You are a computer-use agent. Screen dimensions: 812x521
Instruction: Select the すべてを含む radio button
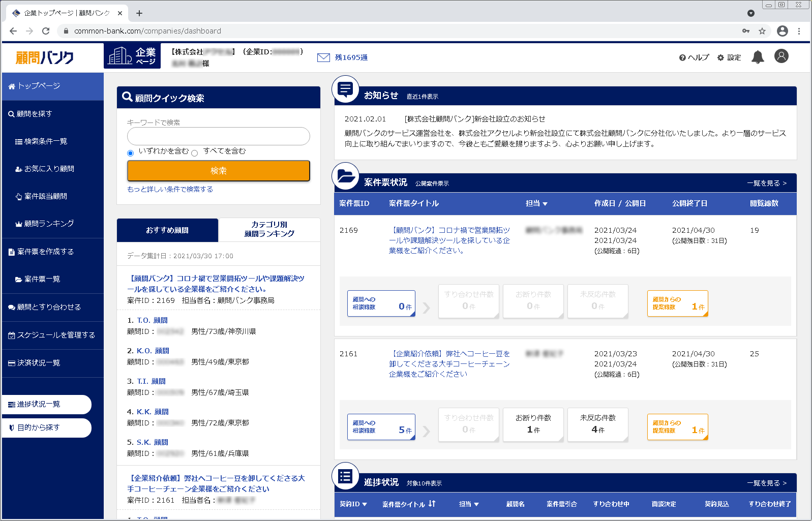coord(195,153)
